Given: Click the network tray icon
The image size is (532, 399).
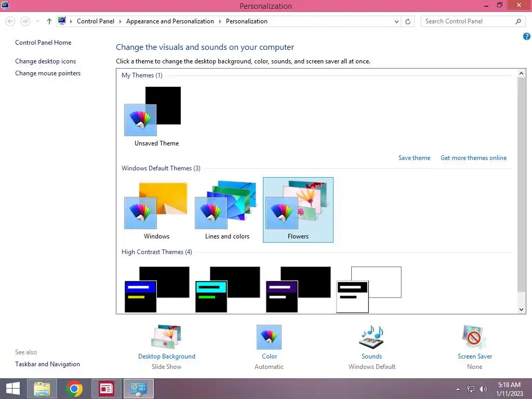Looking at the screenshot, I should pyautogui.click(x=471, y=389).
